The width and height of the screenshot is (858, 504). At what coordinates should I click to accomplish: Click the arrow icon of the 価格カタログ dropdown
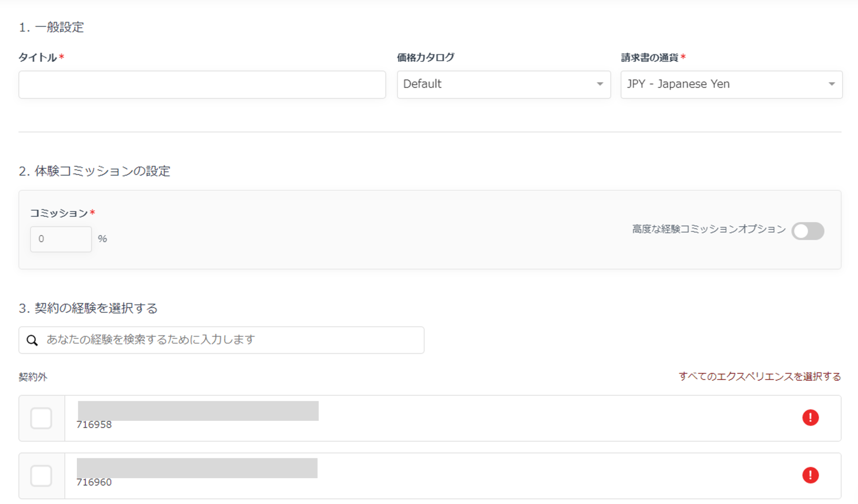click(600, 84)
